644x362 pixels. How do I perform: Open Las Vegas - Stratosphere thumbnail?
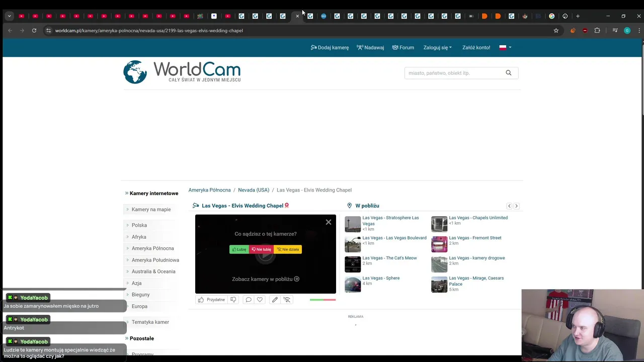(353, 224)
